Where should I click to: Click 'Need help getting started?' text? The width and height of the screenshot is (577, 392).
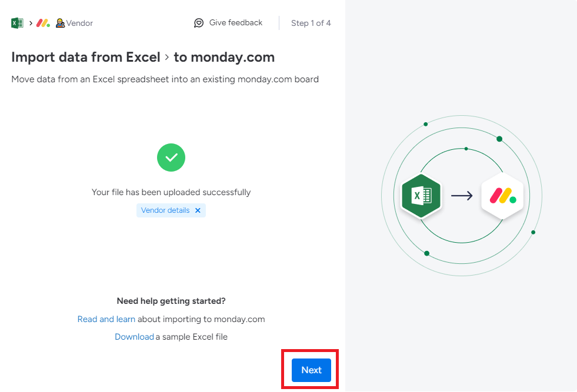tap(171, 301)
